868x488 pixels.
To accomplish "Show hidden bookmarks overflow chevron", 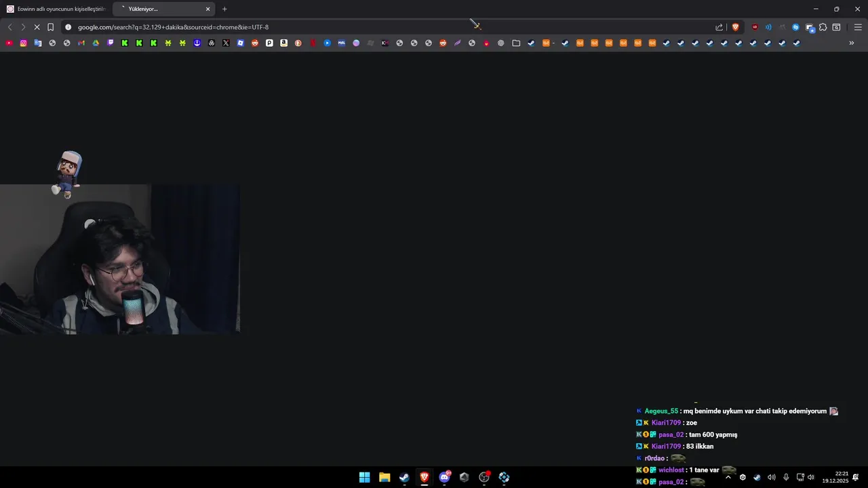I will point(852,43).
